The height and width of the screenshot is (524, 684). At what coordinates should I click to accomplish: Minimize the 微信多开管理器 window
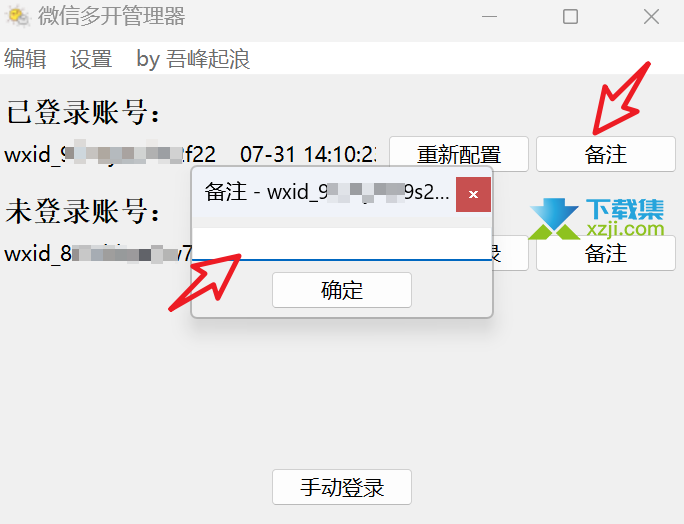pyautogui.click(x=489, y=17)
